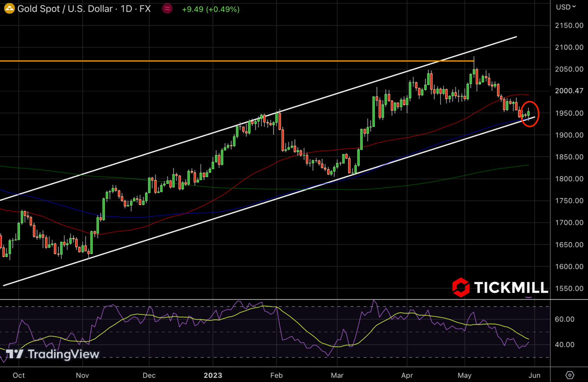Click the RSI 60.00 scale label
This screenshot has height=382, width=588.
564,319
